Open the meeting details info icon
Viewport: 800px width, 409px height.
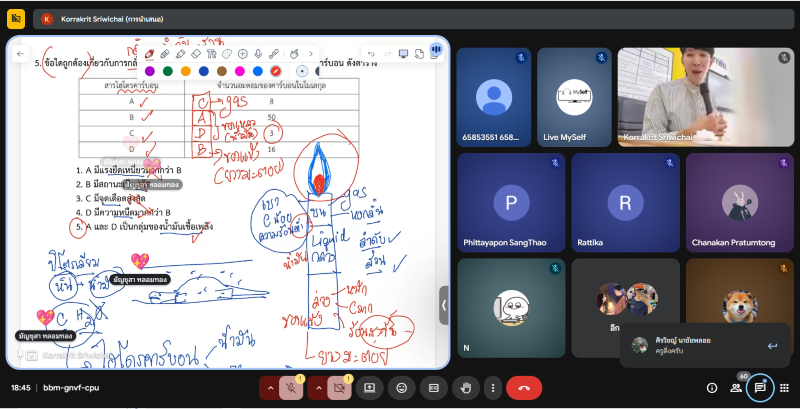coord(712,387)
